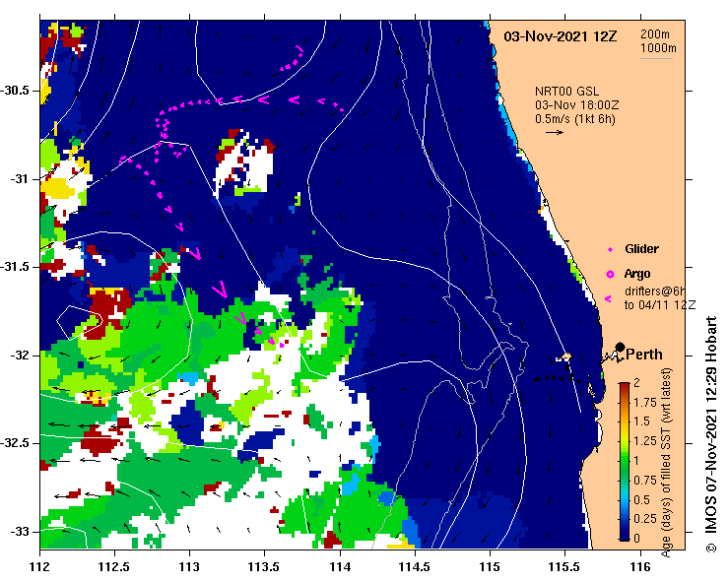
Task: Click color bar tick value 0.75
Action: click(645, 481)
